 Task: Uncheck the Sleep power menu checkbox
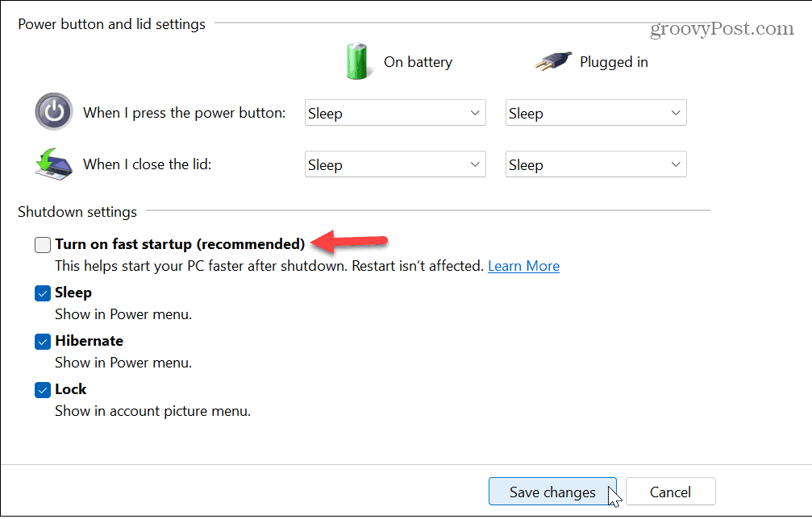(43, 293)
